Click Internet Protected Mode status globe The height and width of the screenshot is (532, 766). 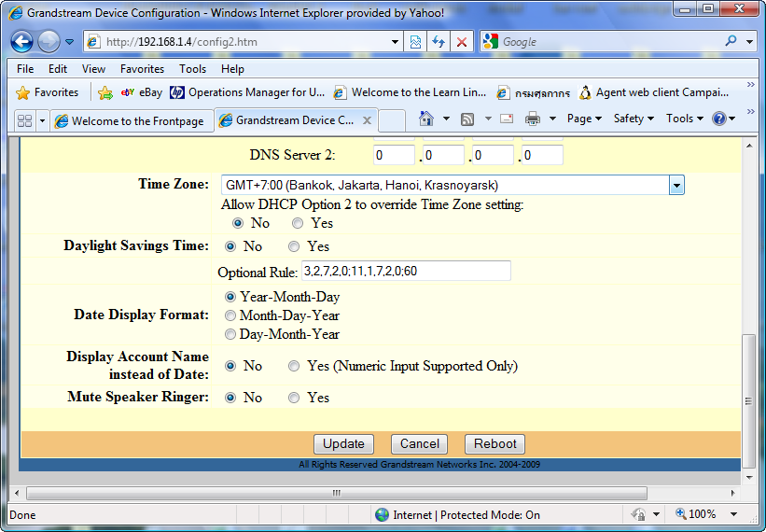[382, 515]
